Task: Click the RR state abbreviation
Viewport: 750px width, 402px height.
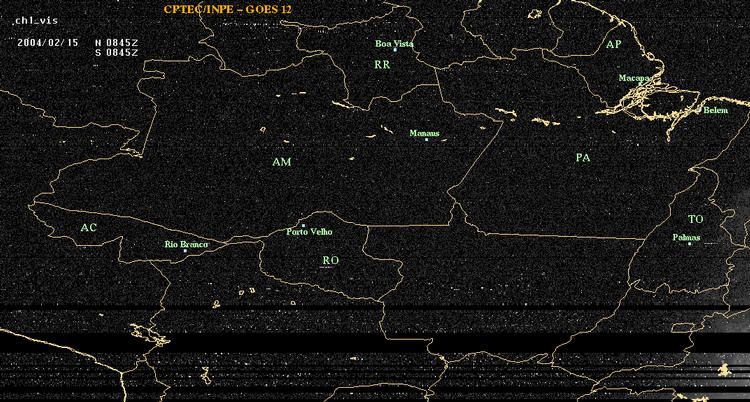Action: (382, 65)
